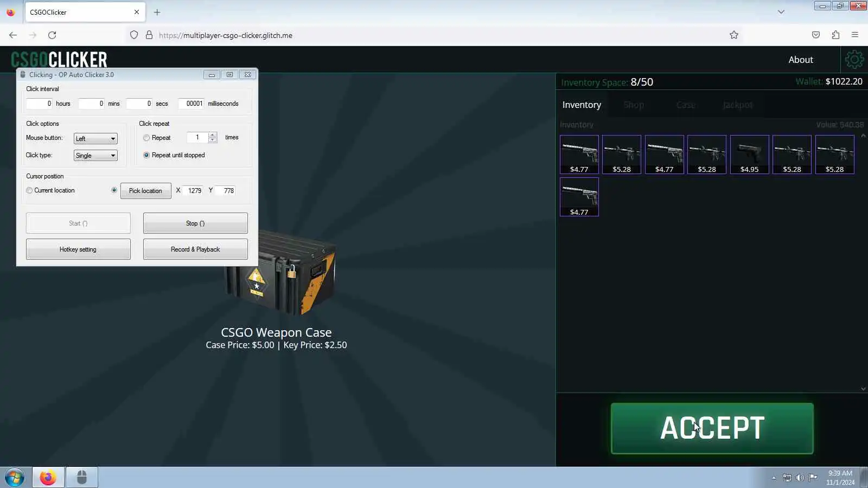Select the CSGOClicker browser tab

pos(84,12)
